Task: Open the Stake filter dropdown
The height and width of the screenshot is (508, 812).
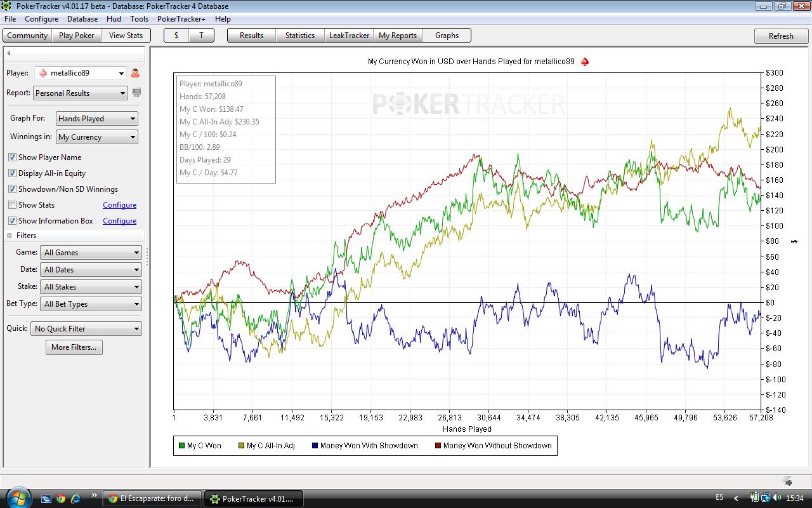Action: 91,287
